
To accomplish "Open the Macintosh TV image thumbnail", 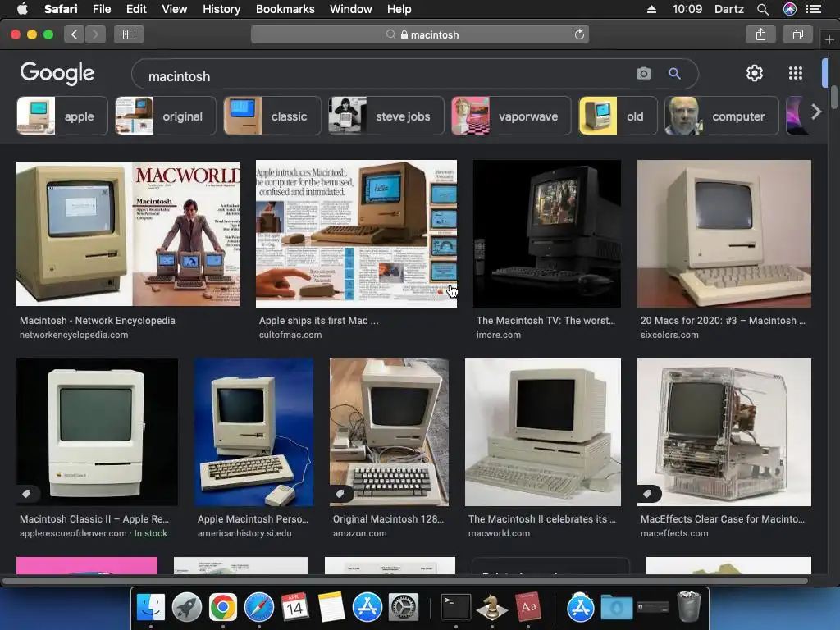I will 547,234.
